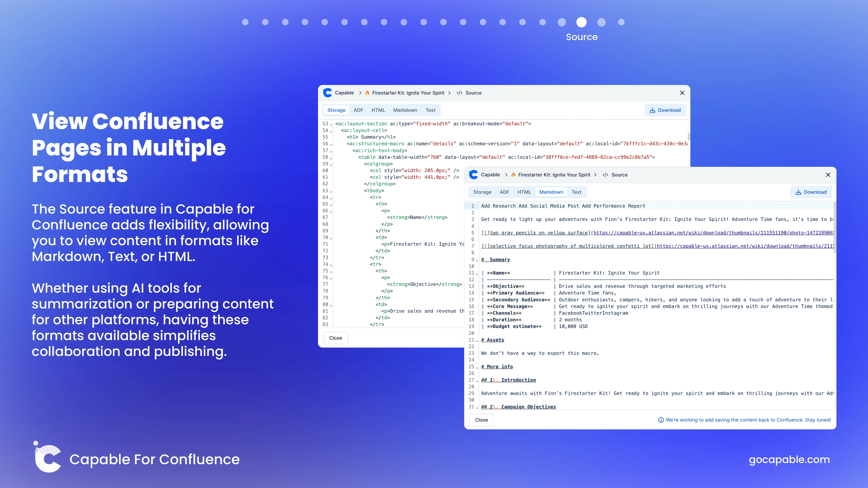Open Capable breadcrumb in the front window
The width and height of the screenshot is (868, 488).
click(490, 174)
